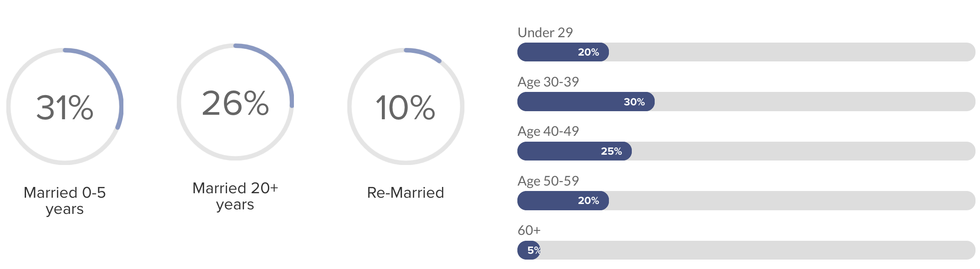Select the "Age 30-39" bar label
The image size is (980, 269).
point(548,82)
